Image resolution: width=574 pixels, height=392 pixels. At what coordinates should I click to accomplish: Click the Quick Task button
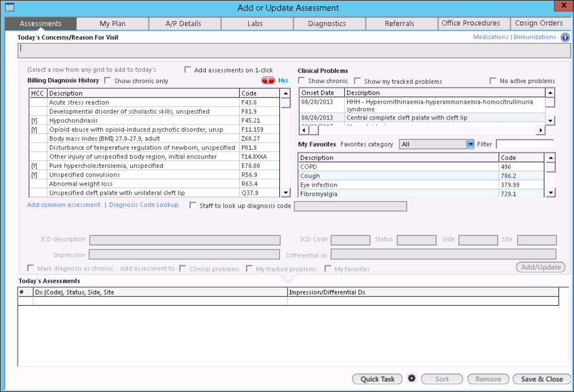pos(377,379)
